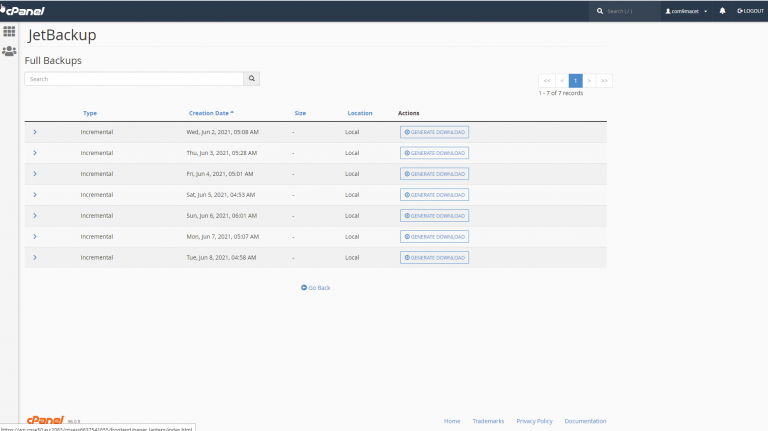Generate download for Mon, Jun 7 backup

click(x=434, y=236)
